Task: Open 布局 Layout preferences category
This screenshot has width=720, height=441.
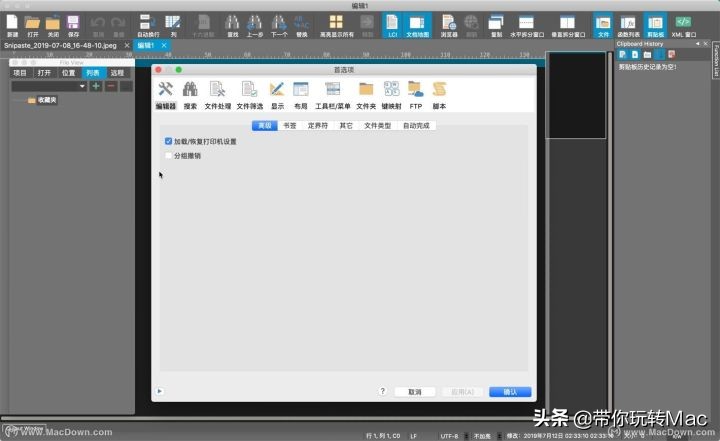Action: click(x=301, y=95)
